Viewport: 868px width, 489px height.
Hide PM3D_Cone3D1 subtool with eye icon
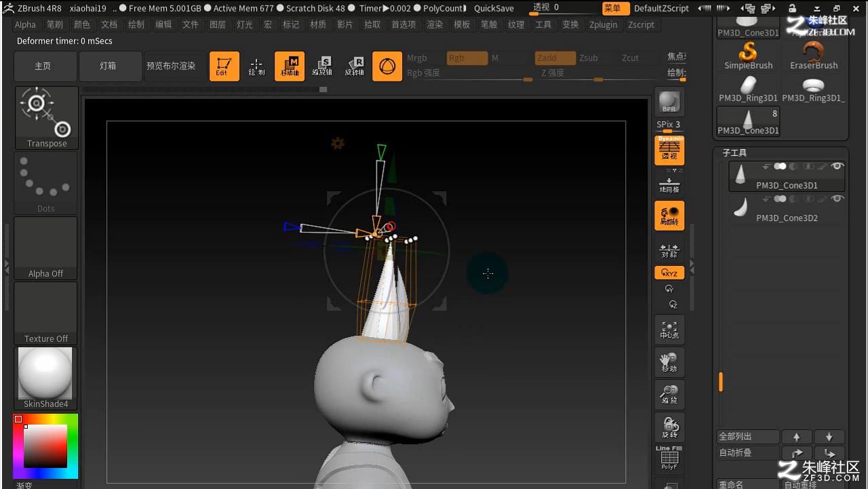pos(837,166)
